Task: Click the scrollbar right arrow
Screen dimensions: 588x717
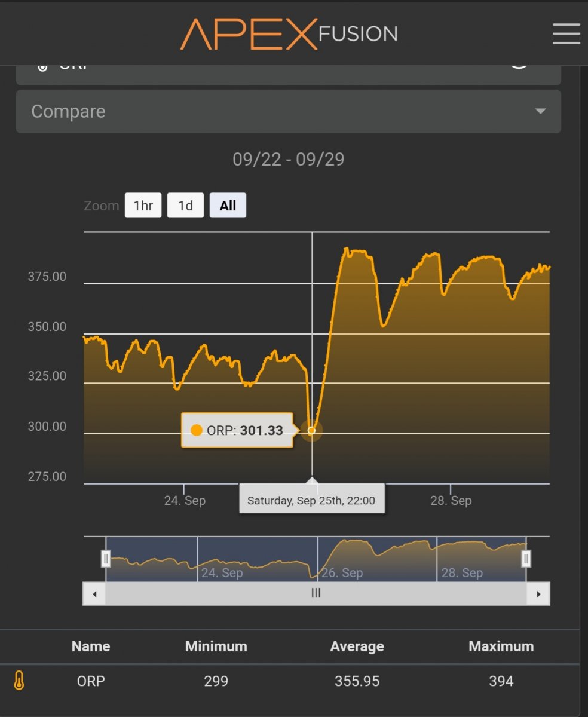Action: [538, 594]
